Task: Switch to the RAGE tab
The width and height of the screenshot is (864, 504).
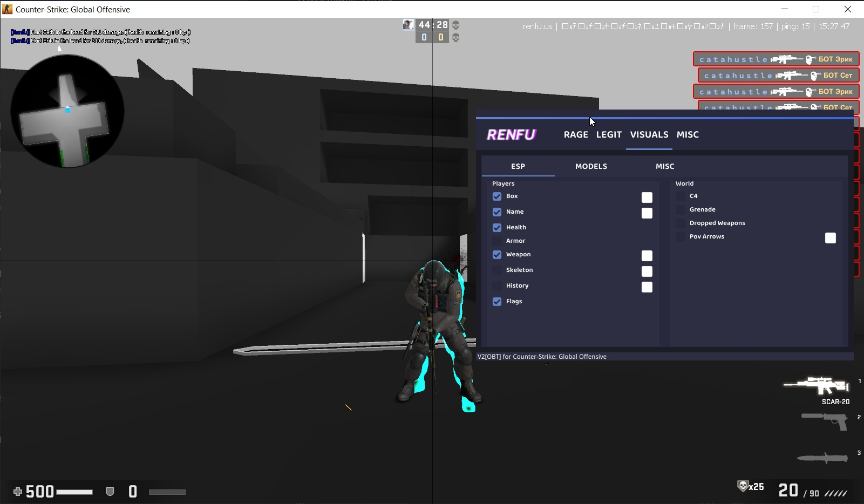Action: (x=576, y=135)
